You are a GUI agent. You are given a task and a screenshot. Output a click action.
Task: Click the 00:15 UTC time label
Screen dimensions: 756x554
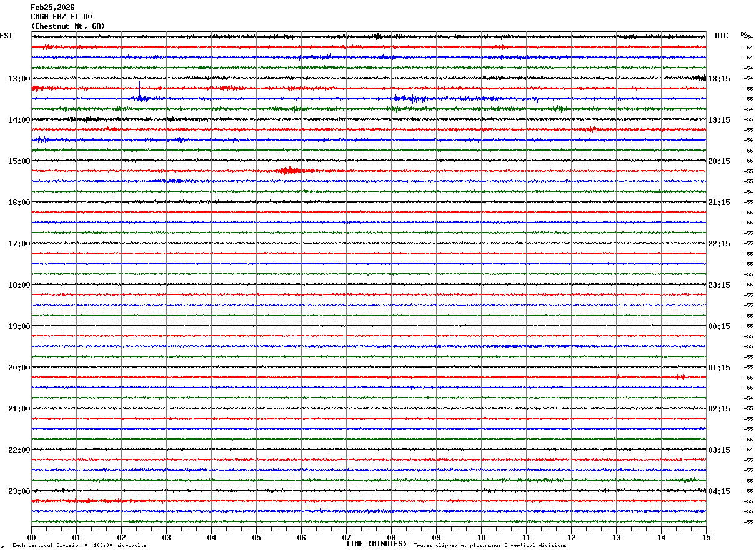click(719, 326)
